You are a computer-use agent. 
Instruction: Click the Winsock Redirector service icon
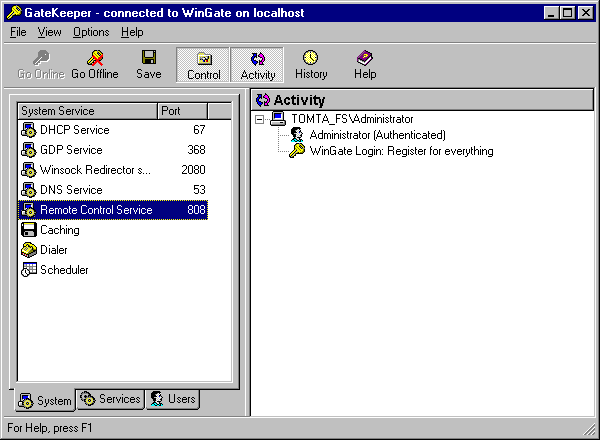tap(29, 169)
